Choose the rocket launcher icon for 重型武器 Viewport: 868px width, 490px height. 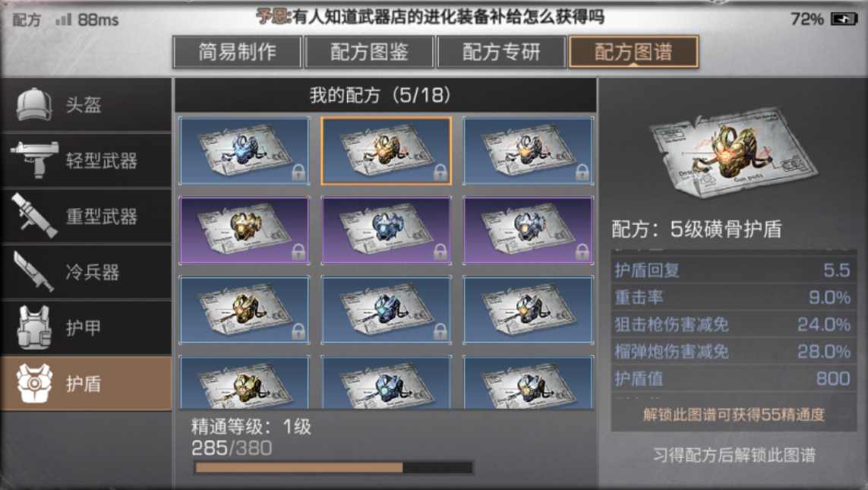tap(34, 216)
